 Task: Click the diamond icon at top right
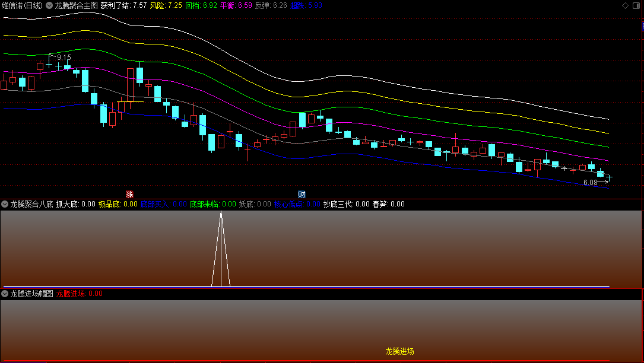(625, 5)
